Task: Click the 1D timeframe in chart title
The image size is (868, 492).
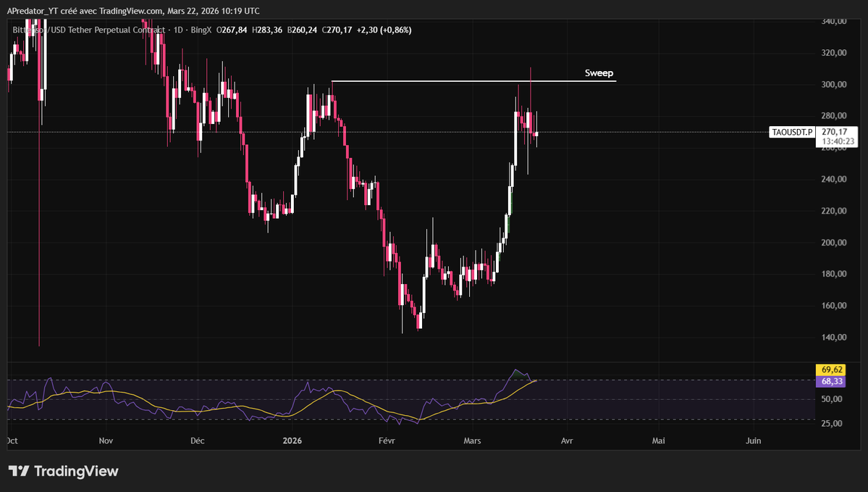Action: point(178,30)
